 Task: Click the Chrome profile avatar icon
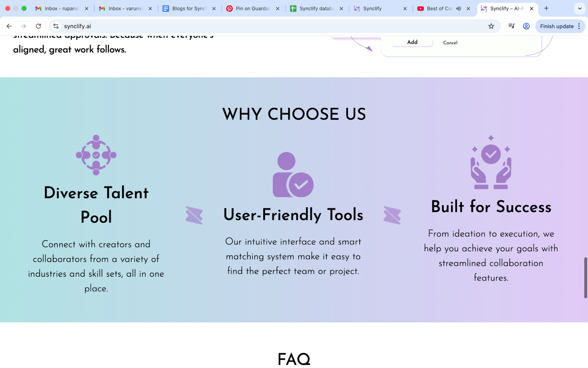[x=526, y=26]
